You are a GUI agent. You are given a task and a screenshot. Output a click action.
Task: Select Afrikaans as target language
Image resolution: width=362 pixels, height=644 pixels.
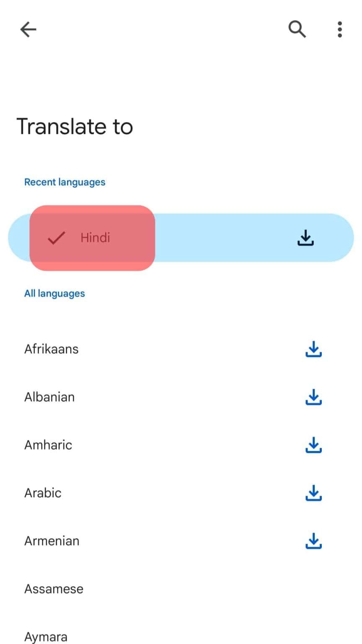pyautogui.click(x=52, y=349)
